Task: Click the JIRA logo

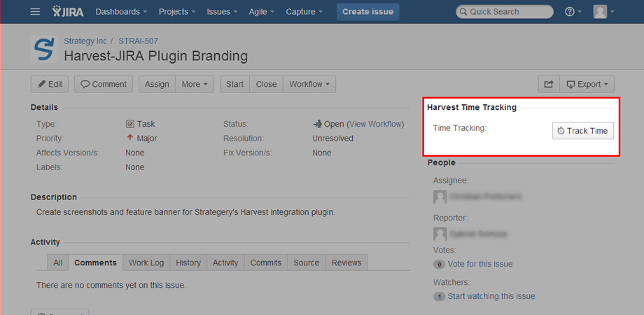Action: click(68, 11)
